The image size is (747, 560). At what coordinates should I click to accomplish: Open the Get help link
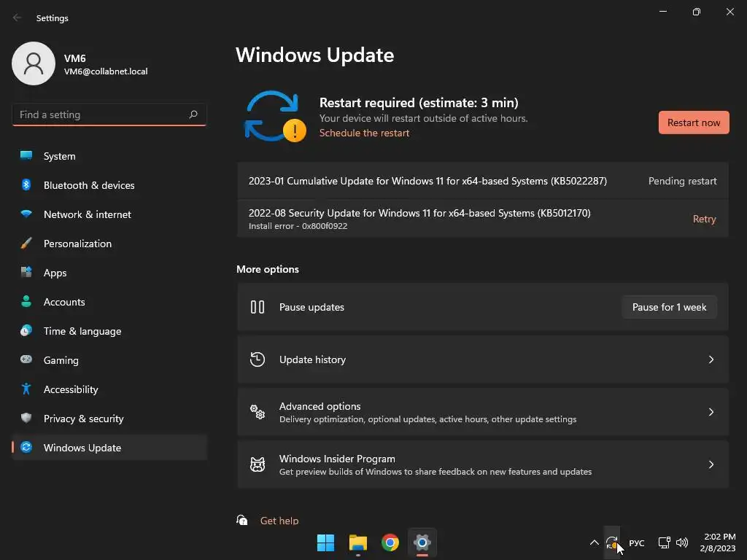pos(279,521)
